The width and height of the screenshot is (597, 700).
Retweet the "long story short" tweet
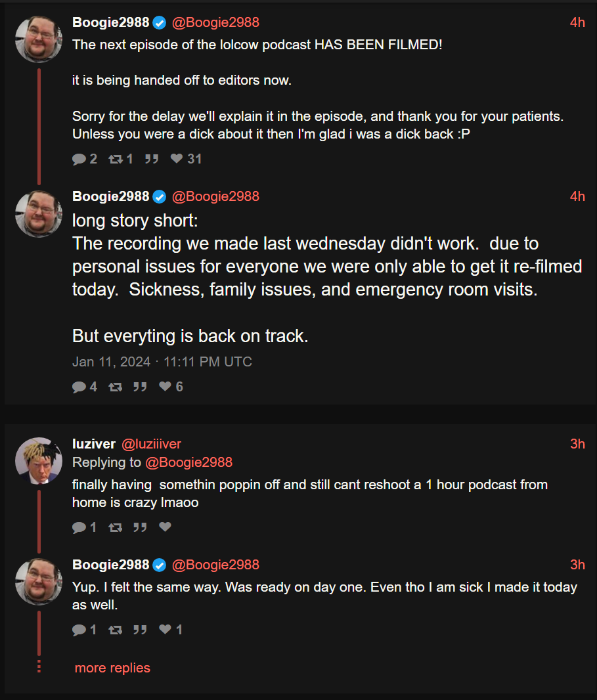pos(115,387)
